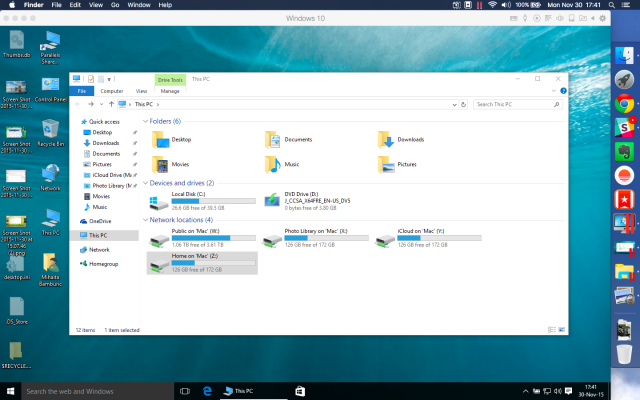Collapse the Devices and drives section

[x=145, y=183]
